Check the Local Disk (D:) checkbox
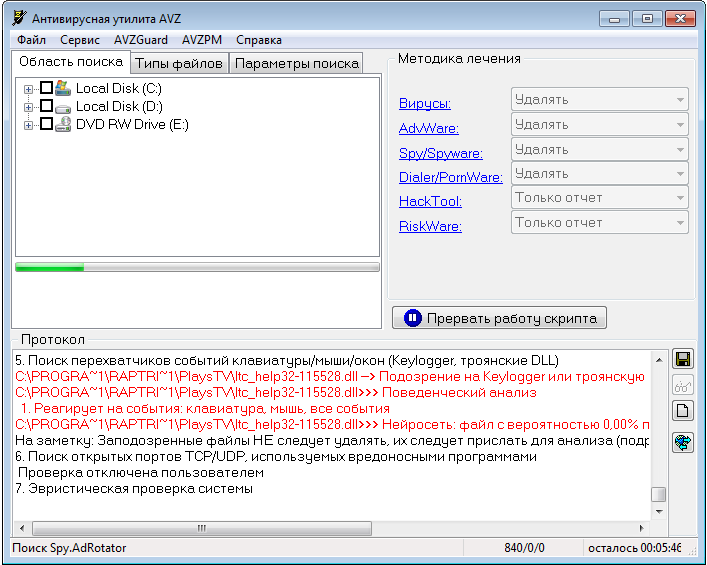 point(46,106)
